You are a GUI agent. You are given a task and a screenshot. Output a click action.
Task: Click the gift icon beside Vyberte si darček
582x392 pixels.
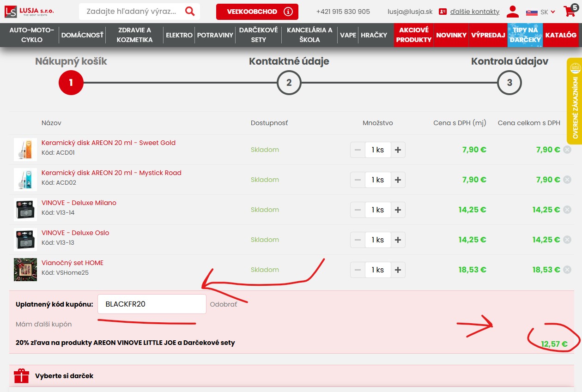21,376
